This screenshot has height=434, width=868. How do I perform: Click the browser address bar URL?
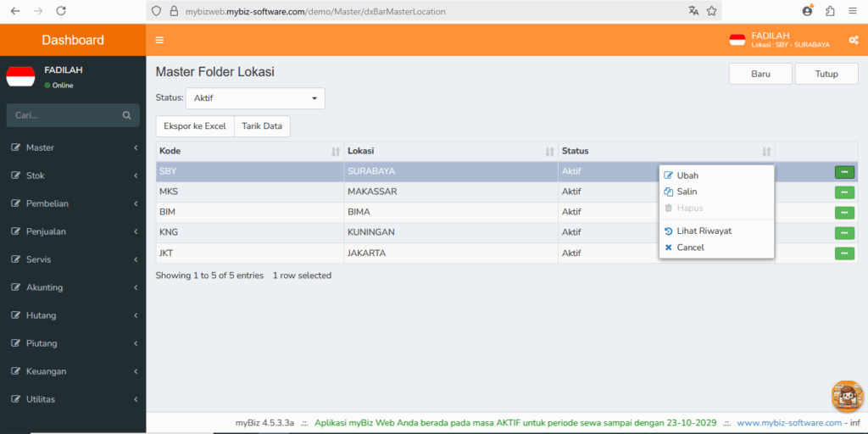pos(314,11)
